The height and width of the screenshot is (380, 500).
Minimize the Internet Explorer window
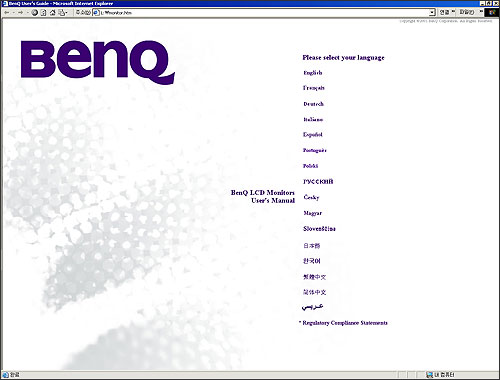pyautogui.click(x=482, y=3)
